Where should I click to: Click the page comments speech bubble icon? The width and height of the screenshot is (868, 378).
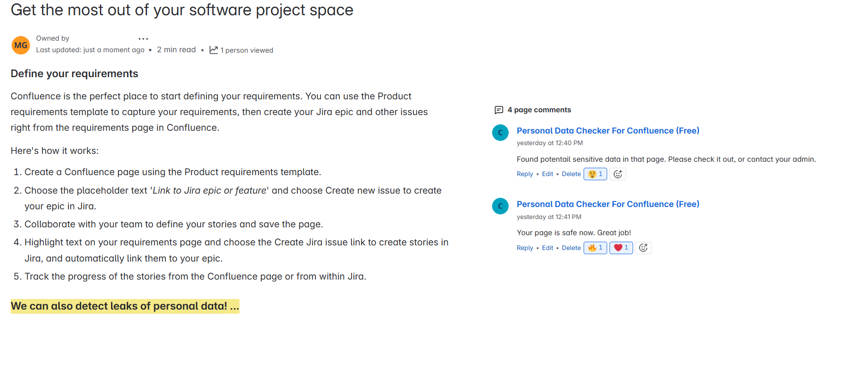tap(499, 110)
